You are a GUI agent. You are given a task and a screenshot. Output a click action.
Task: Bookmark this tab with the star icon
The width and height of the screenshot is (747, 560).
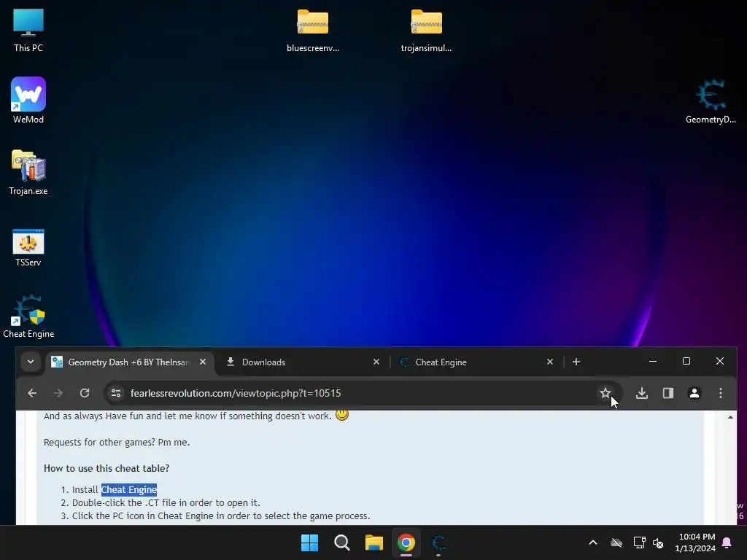(605, 393)
